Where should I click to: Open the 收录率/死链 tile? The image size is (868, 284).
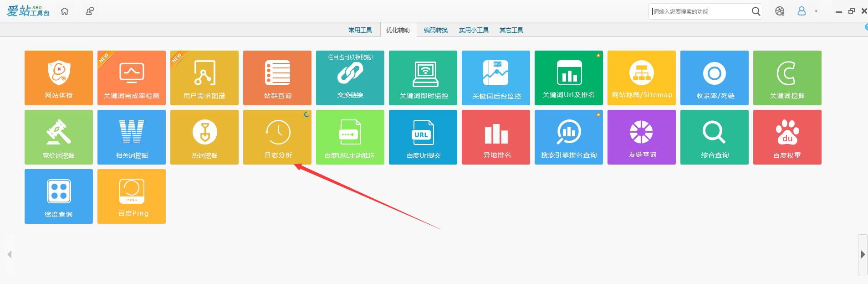pos(715,78)
